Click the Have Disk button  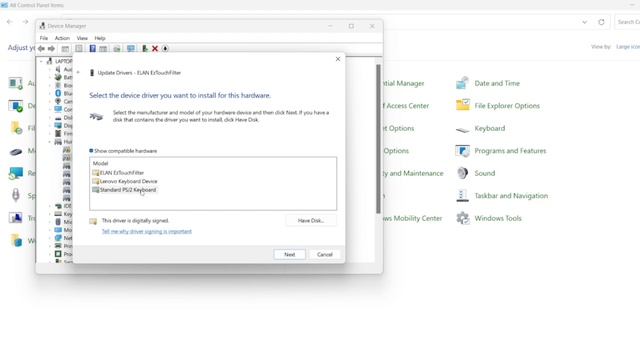click(311, 220)
